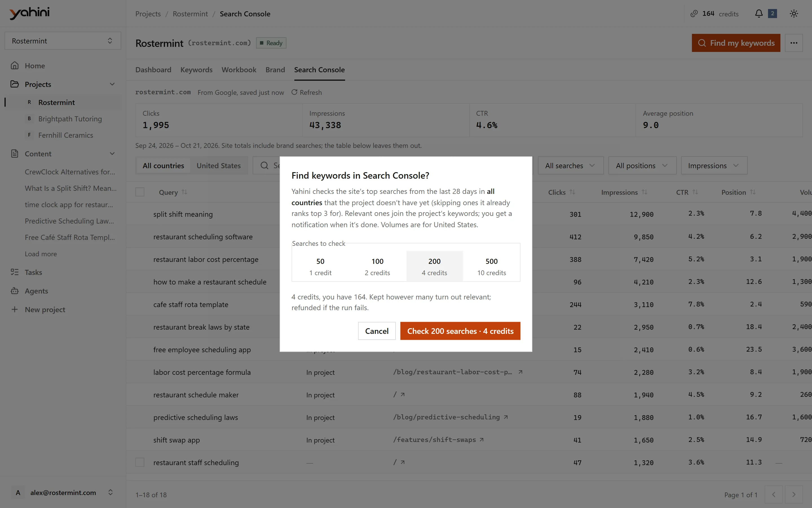
Task: Open the alex@rostermint.com account menu
Action: click(x=63, y=492)
